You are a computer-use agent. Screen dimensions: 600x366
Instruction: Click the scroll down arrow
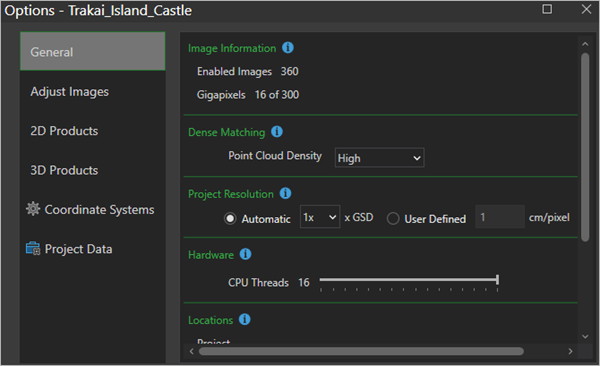[585, 337]
